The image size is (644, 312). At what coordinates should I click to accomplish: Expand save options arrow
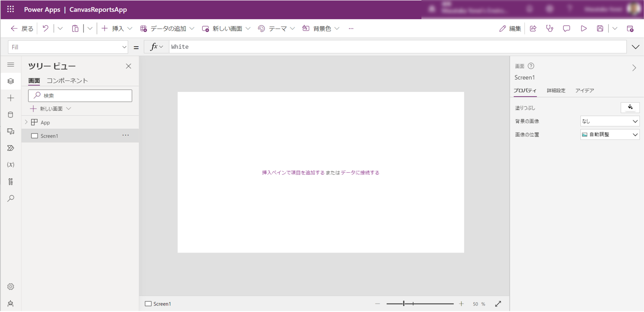(615, 29)
